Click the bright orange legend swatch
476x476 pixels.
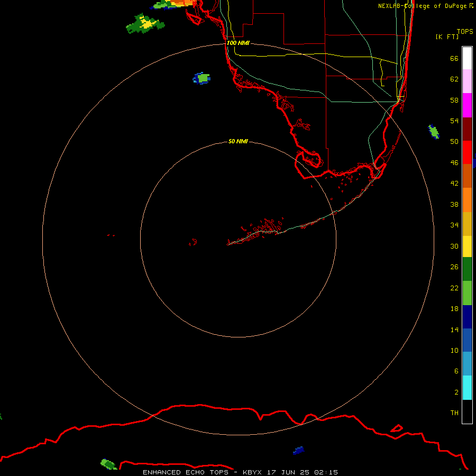pos(467,200)
